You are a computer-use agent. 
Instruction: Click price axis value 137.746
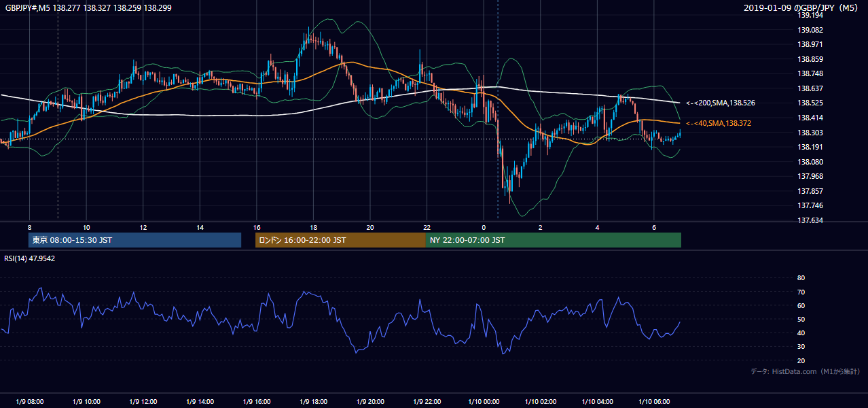point(810,205)
